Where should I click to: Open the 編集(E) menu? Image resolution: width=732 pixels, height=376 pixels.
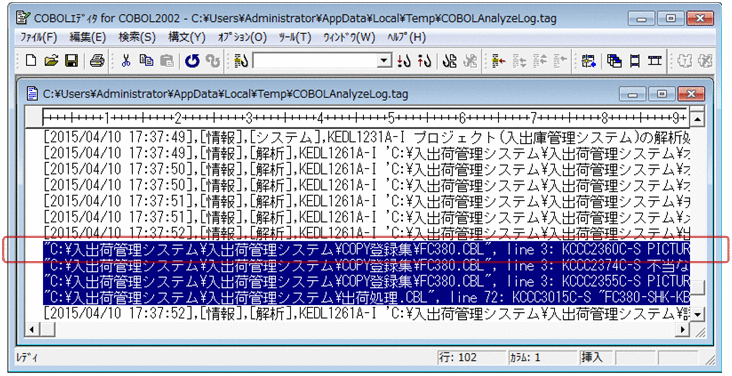coord(88,37)
